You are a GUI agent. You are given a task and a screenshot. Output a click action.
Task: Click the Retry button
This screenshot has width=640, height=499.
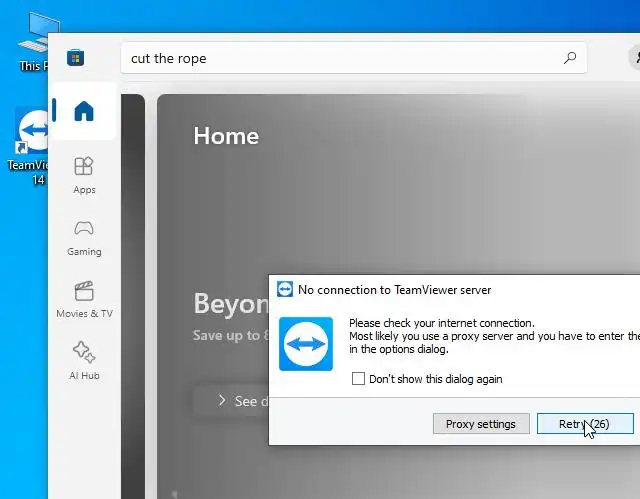[x=585, y=424]
